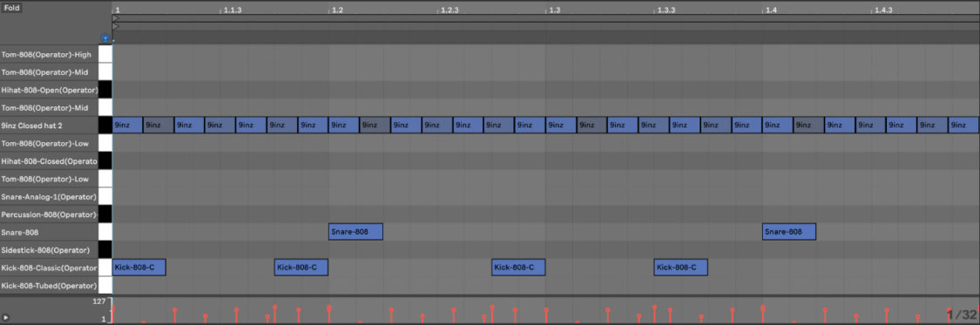The width and height of the screenshot is (980, 325).
Task: Click timeline ruler marker 1.2
Action: click(x=337, y=10)
